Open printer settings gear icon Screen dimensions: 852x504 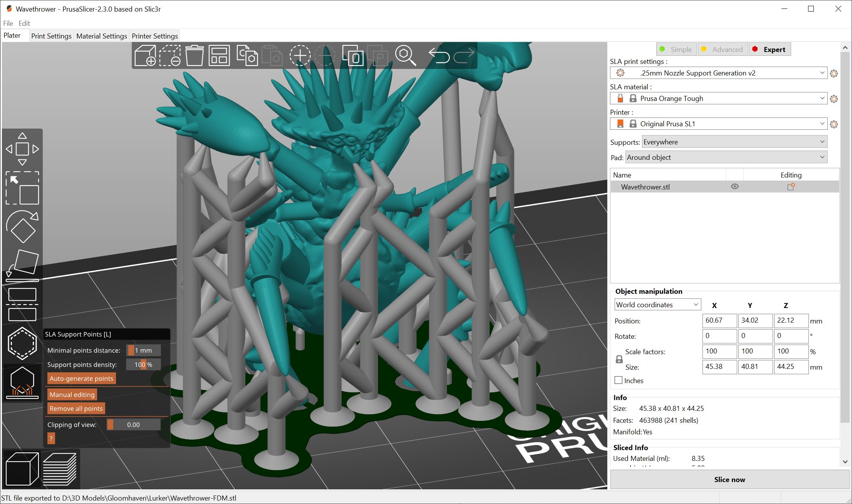click(x=834, y=124)
